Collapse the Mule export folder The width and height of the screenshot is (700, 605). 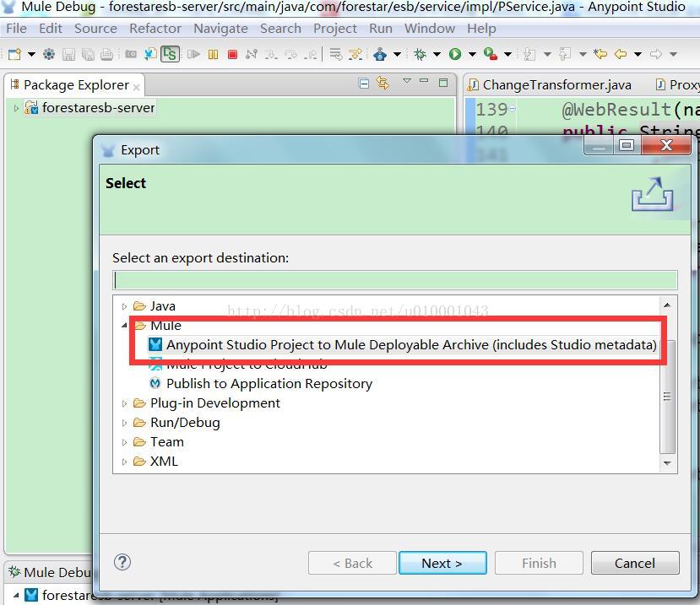(125, 326)
